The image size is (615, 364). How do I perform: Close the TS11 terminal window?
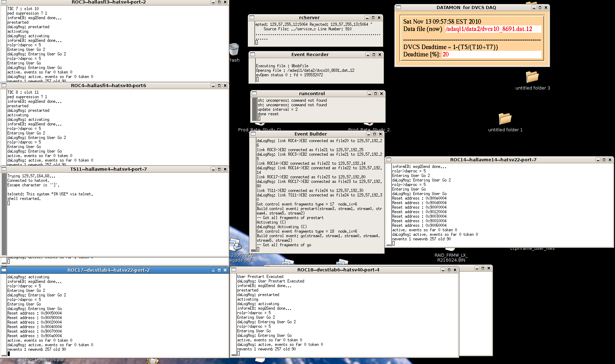pos(225,169)
